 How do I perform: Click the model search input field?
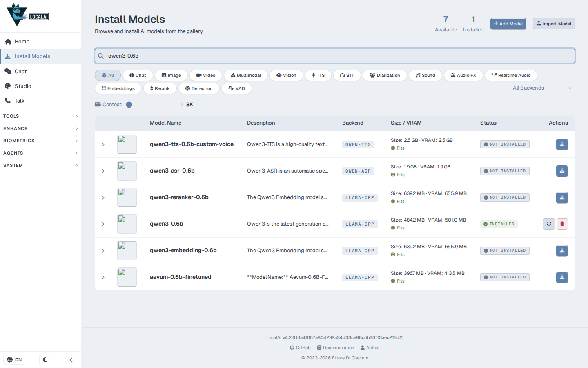coord(335,56)
